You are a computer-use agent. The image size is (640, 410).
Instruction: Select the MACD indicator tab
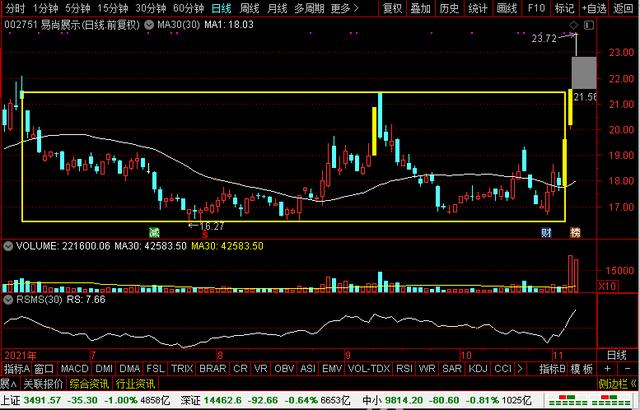74,369
